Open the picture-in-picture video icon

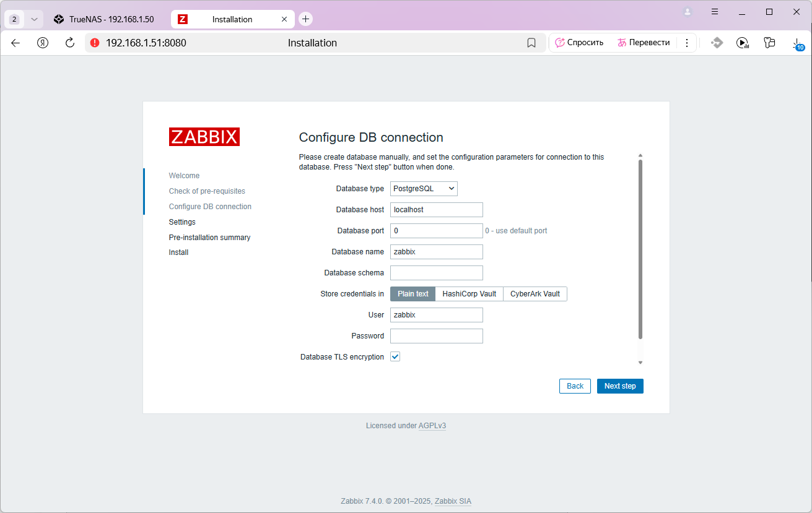[743, 43]
